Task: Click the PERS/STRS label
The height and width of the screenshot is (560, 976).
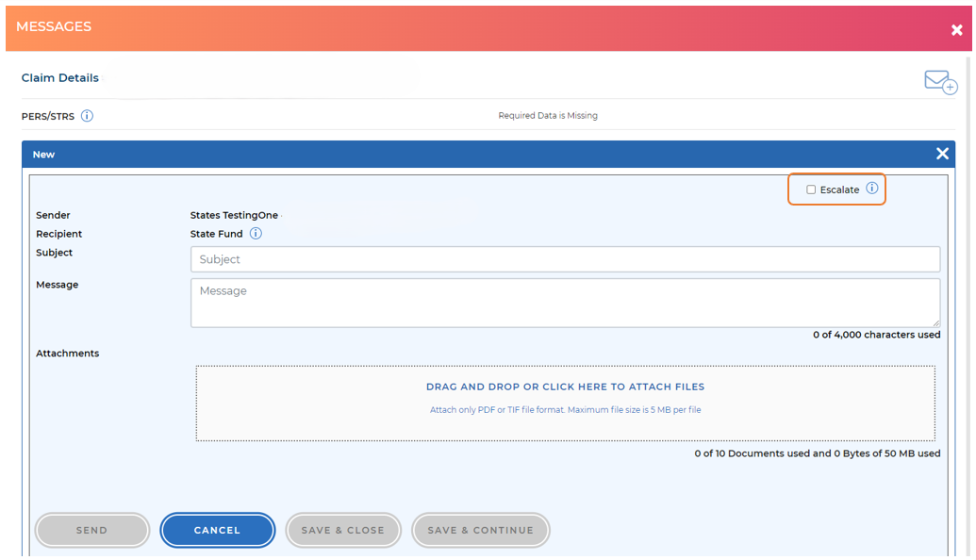Action: tap(48, 116)
